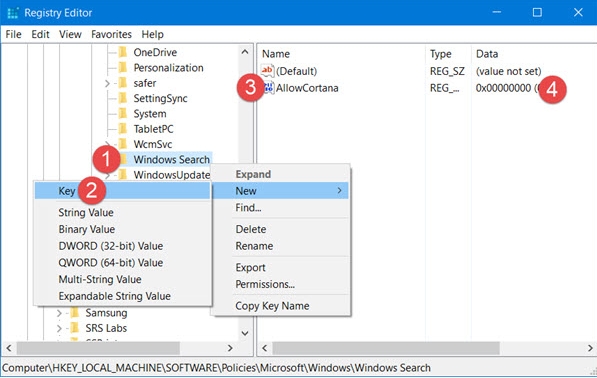Open the Favorites menu

tap(111, 34)
